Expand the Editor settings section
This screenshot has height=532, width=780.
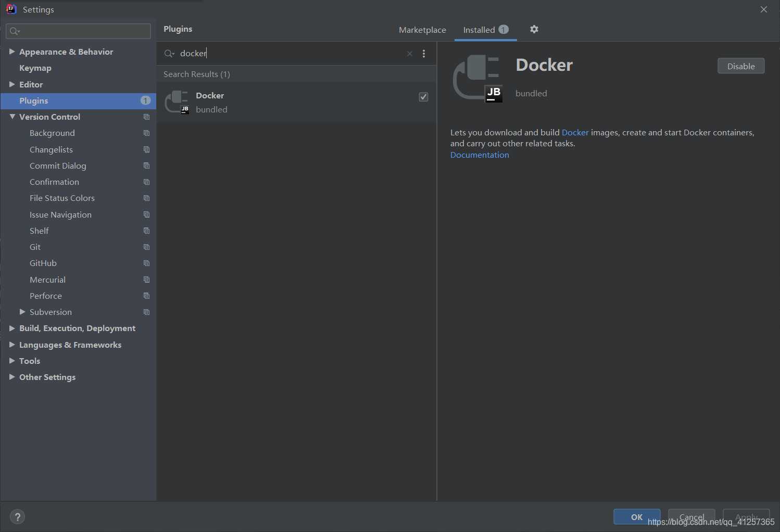tap(12, 84)
